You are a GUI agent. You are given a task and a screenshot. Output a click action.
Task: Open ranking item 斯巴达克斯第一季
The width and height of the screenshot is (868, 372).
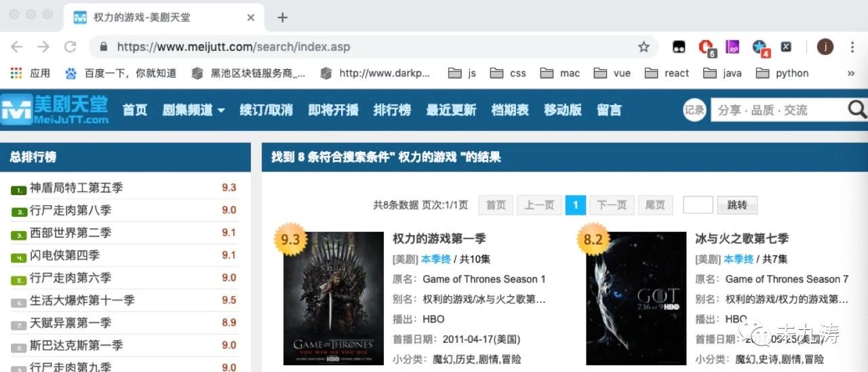pyautogui.click(x=76, y=345)
